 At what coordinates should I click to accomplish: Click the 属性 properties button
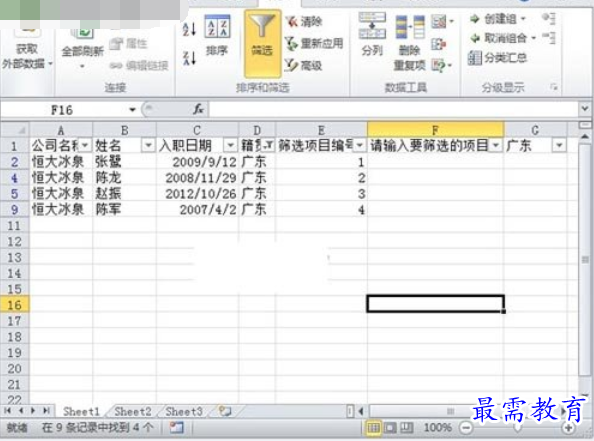(x=128, y=44)
